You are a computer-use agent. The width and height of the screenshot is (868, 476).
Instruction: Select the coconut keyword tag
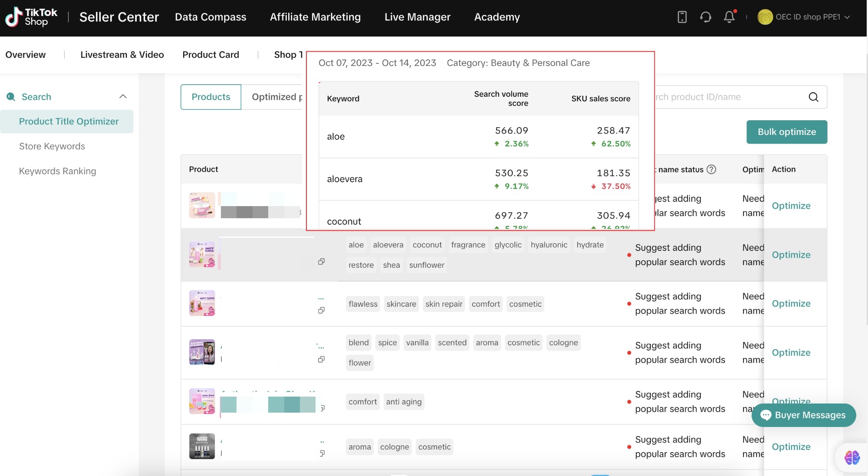[427, 245]
